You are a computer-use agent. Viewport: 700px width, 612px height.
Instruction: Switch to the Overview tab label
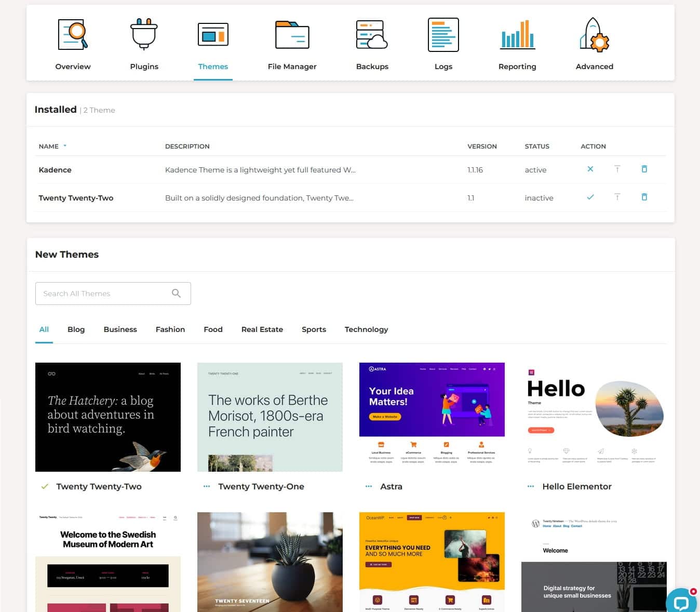coord(73,66)
